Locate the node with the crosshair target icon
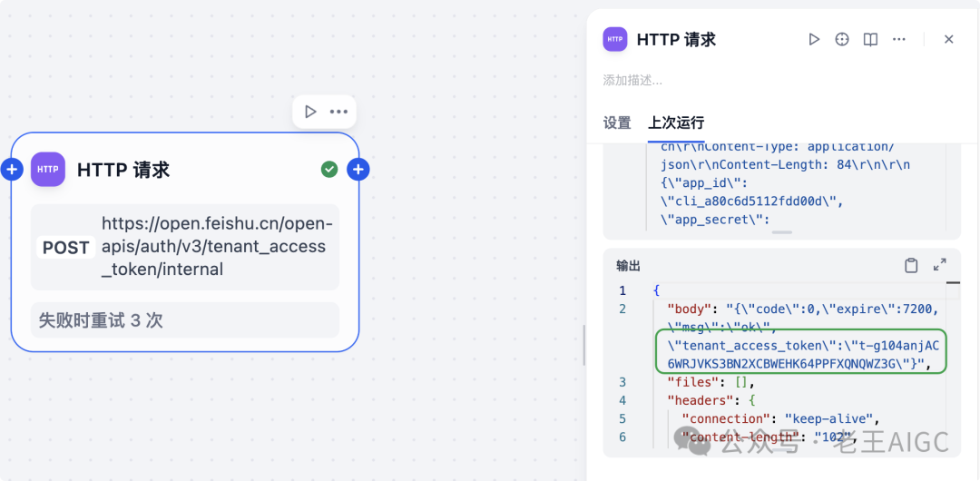980x481 pixels. [842, 39]
